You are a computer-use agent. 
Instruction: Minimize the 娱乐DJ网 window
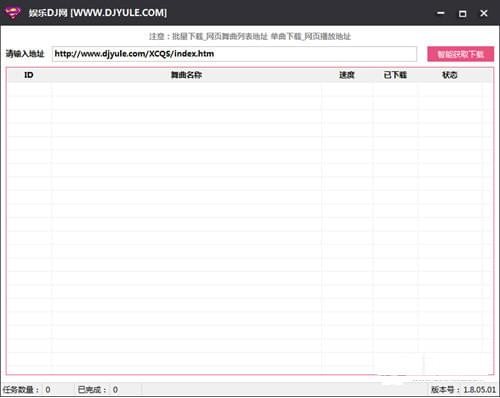click(441, 13)
